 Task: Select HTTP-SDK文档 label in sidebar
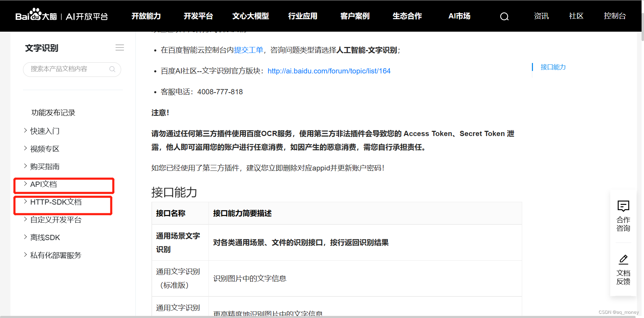click(56, 202)
